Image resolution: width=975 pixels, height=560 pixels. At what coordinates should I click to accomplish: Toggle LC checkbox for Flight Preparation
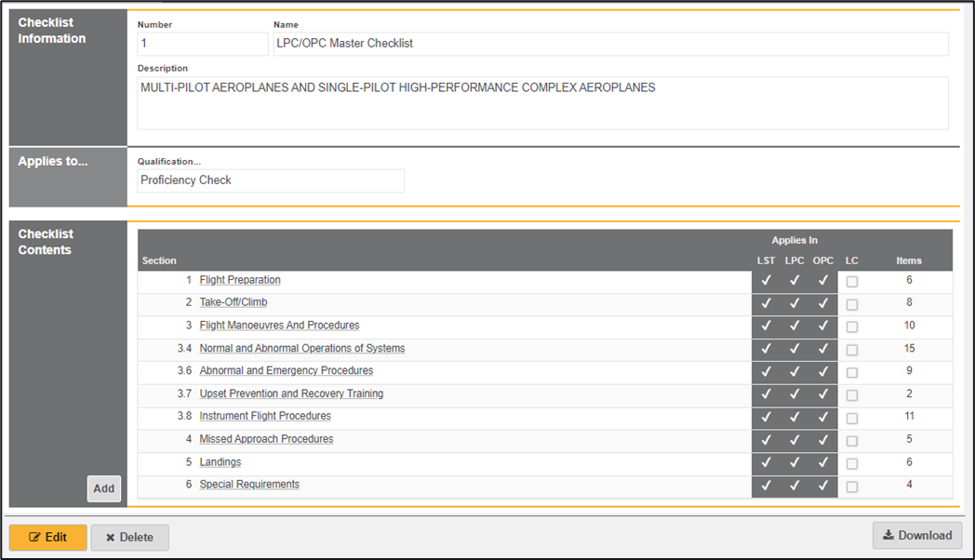tap(852, 281)
